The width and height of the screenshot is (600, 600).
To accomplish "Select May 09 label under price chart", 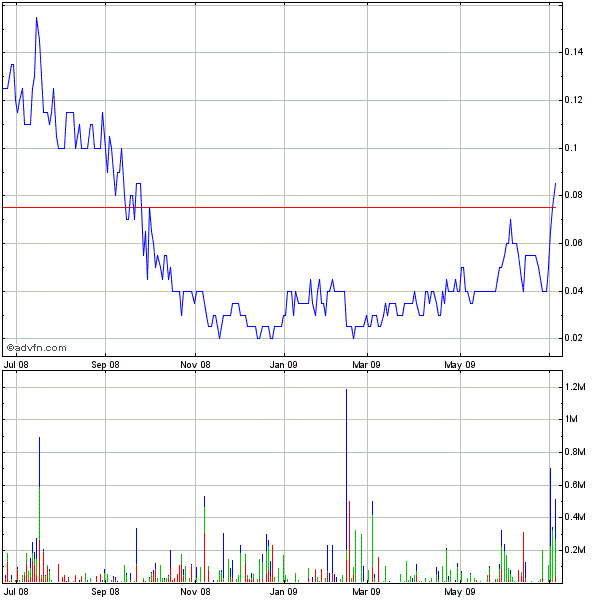I will (459, 365).
